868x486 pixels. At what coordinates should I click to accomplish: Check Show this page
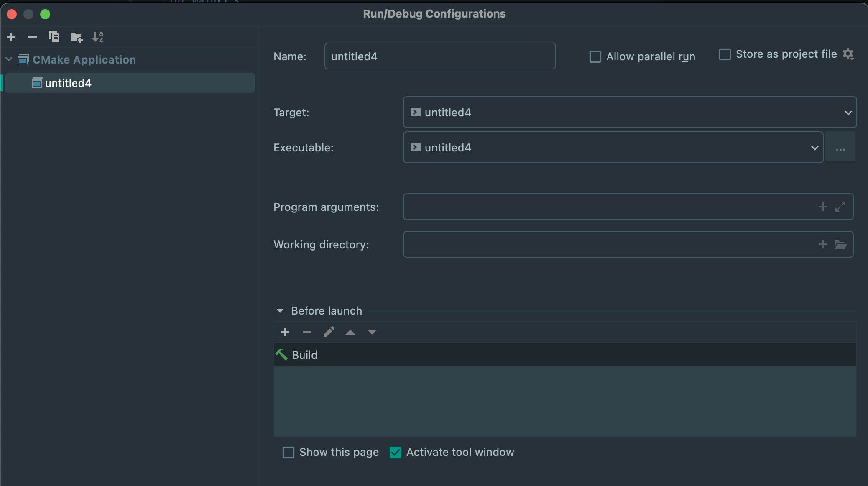tap(288, 452)
